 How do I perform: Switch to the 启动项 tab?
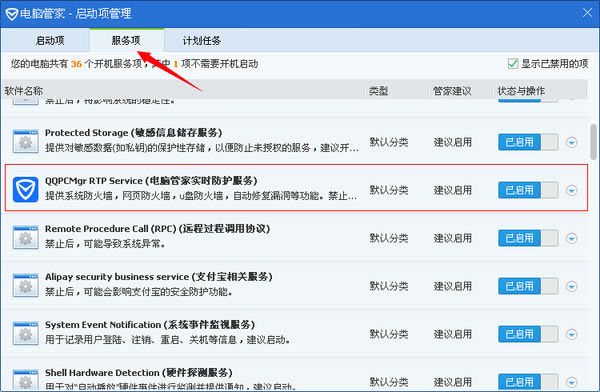pos(50,40)
